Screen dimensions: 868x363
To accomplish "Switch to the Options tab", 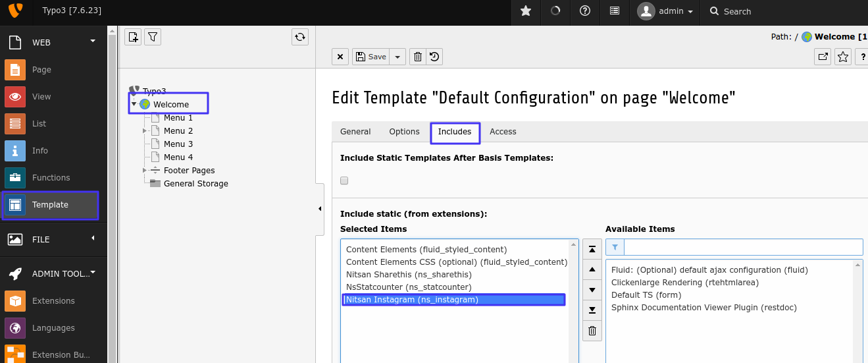I will coord(404,132).
